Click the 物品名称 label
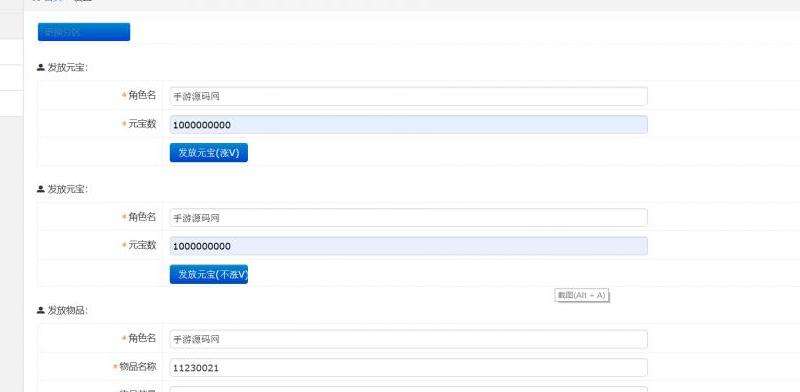800x392 pixels. coord(138,366)
